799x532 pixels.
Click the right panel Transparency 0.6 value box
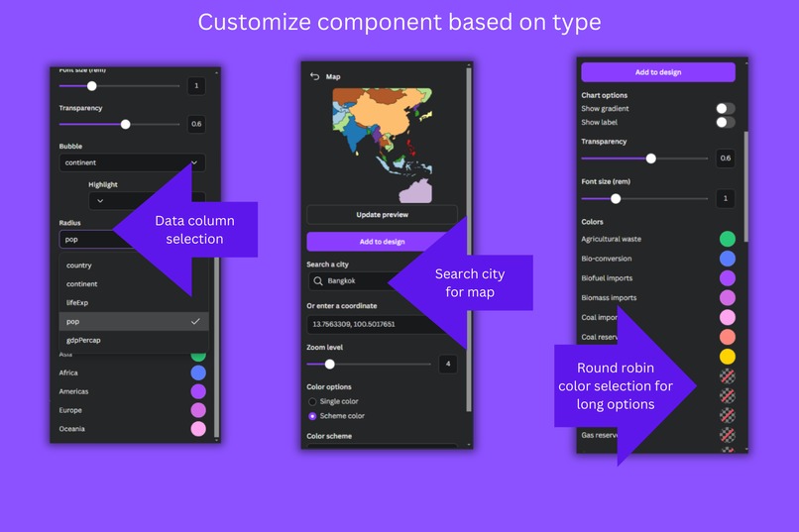(726, 159)
